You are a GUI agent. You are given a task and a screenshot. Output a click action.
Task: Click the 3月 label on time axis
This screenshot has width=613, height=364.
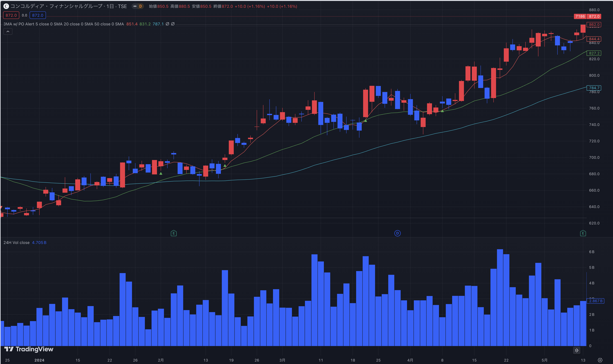pyautogui.click(x=282, y=360)
